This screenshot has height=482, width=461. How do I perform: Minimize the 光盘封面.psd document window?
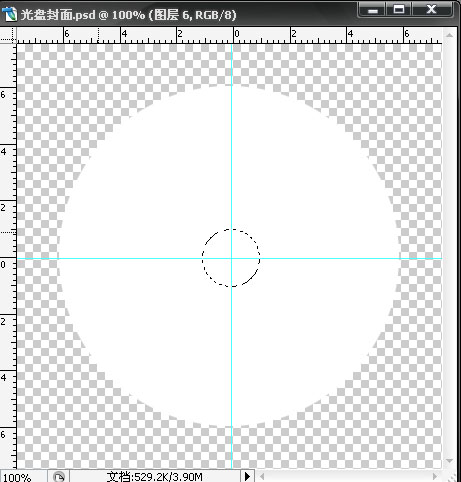click(x=373, y=10)
